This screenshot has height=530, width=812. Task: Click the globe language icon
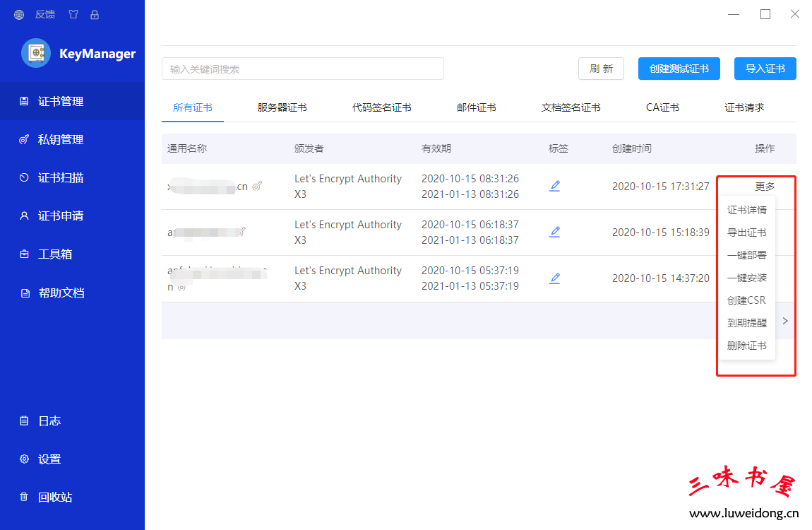[19, 14]
